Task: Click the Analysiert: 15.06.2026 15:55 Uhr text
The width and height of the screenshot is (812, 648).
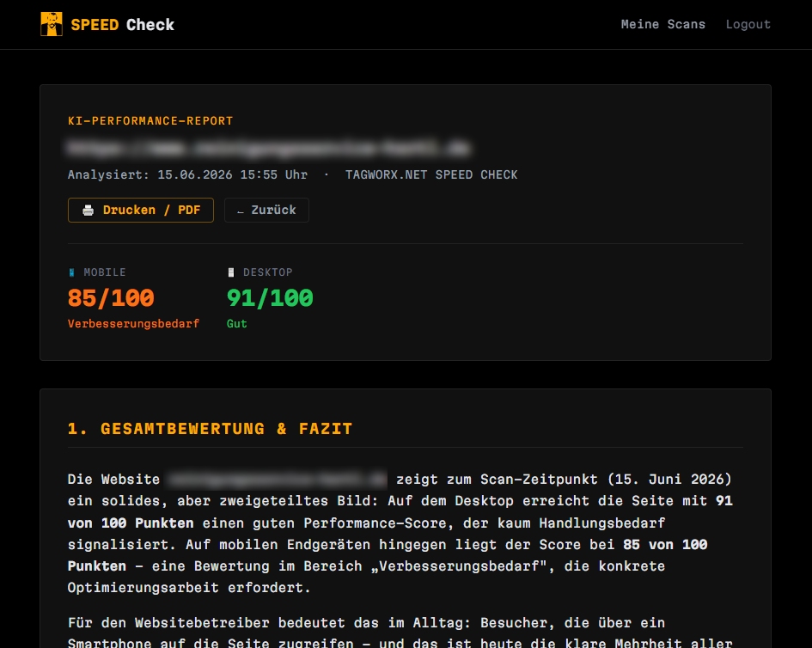Action: (187, 174)
